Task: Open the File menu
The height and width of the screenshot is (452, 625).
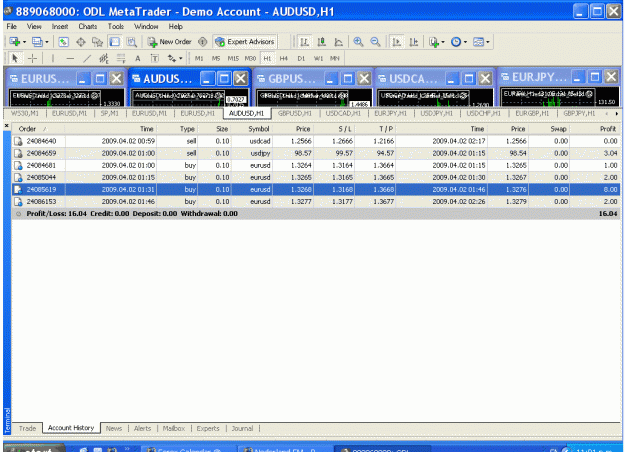Action: (x=12, y=26)
